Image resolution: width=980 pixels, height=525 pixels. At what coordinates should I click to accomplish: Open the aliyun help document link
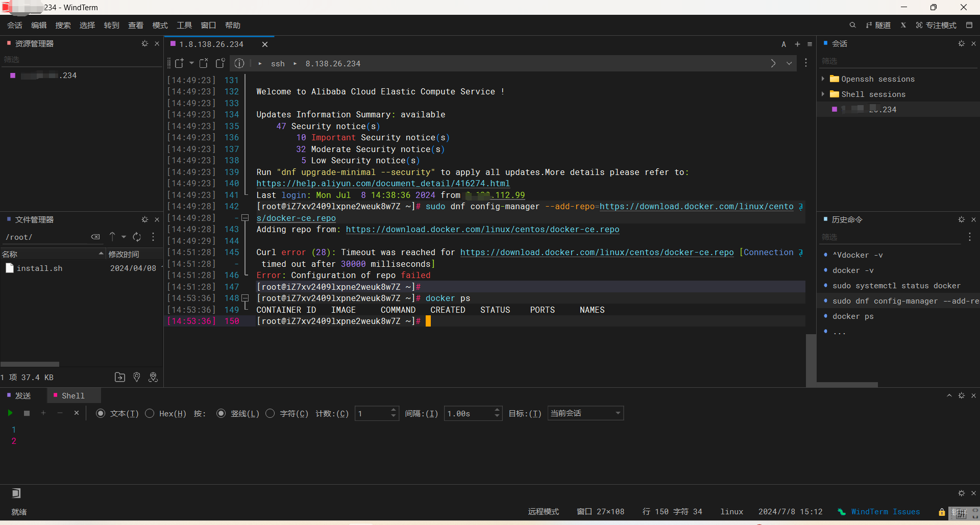click(x=383, y=184)
